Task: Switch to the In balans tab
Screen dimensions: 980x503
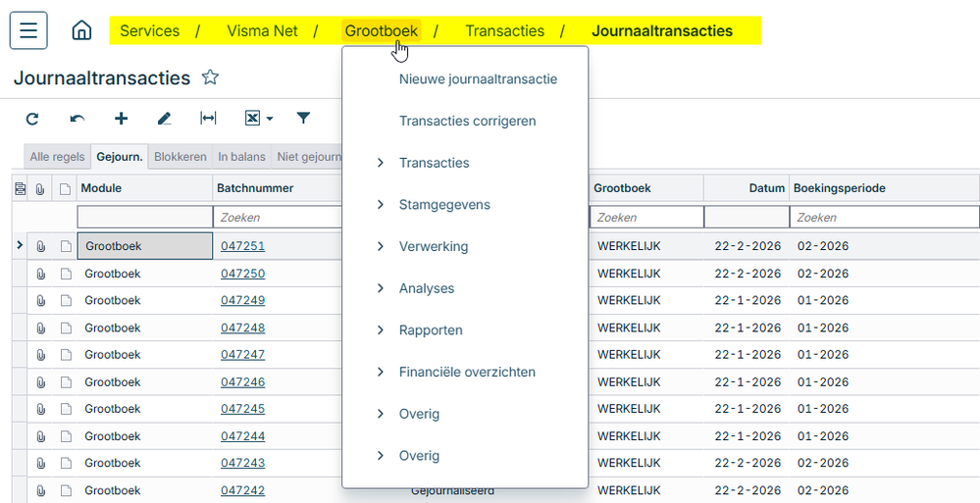Action: click(241, 157)
